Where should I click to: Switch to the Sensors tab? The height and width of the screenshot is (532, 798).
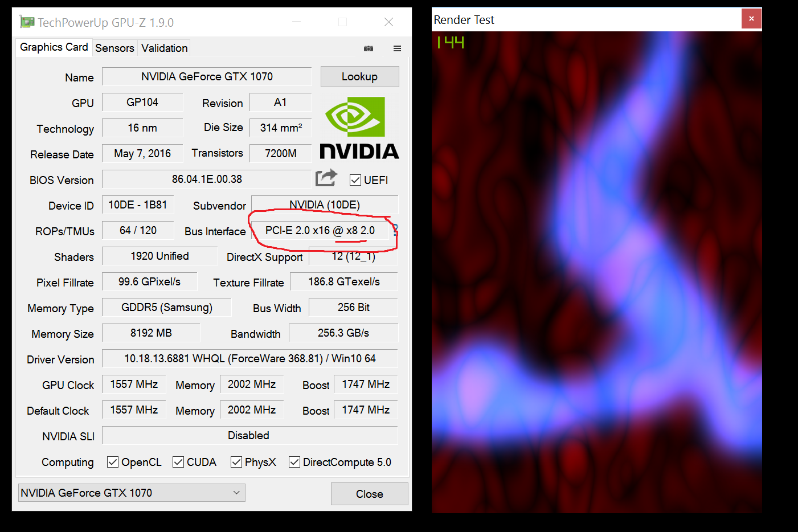pyautogui.click(x=114, y=48)
